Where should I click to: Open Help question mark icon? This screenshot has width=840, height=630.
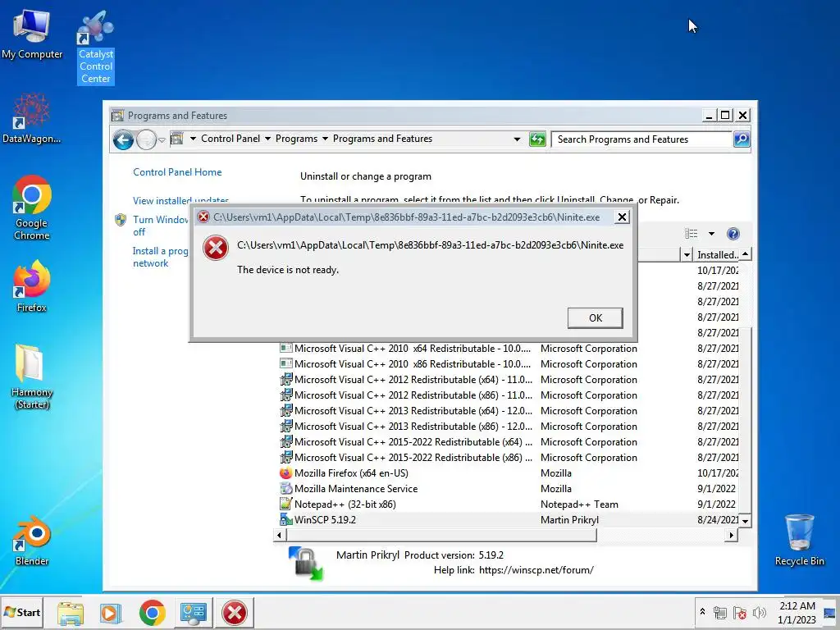(x=733, y=234)
